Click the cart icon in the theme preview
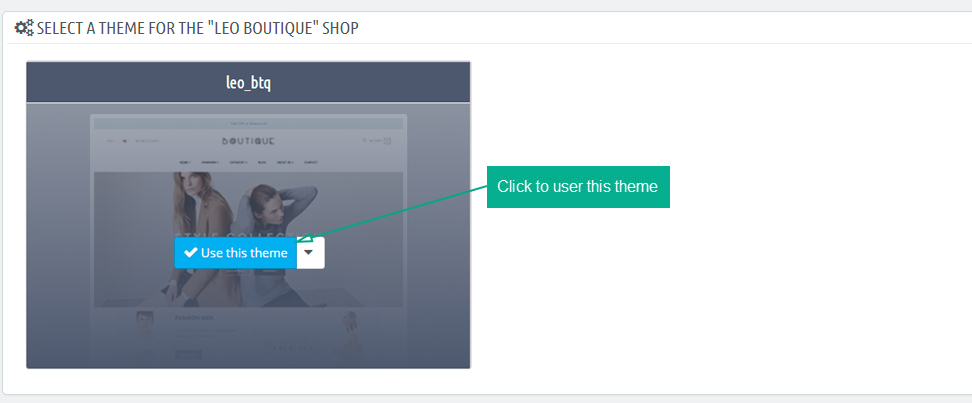972x403 pixels. click(387, 141)
